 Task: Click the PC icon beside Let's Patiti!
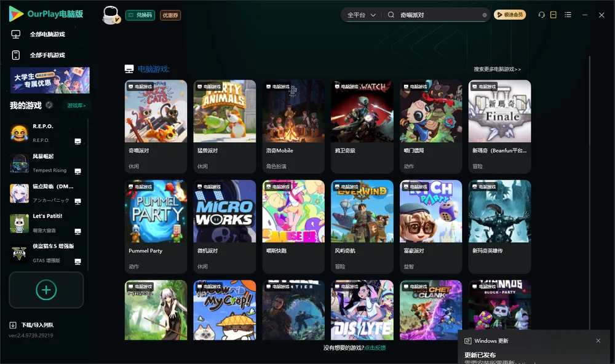(77, 231)
